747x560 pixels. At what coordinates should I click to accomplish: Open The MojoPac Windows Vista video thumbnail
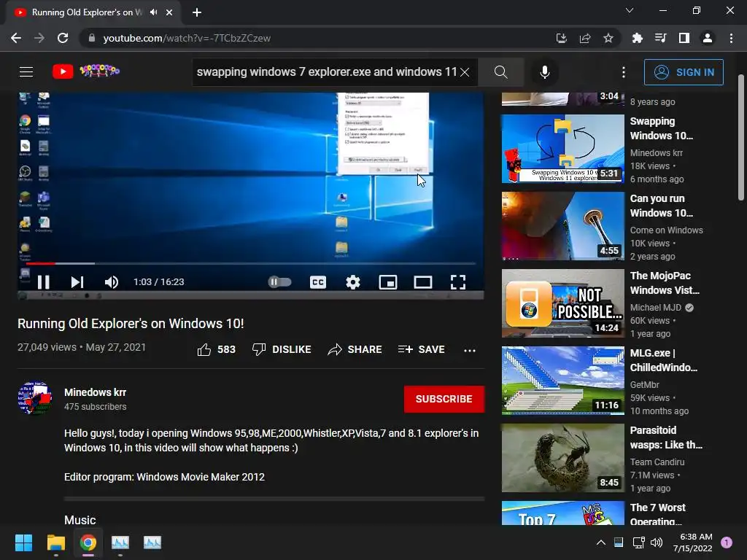point(562,303)
